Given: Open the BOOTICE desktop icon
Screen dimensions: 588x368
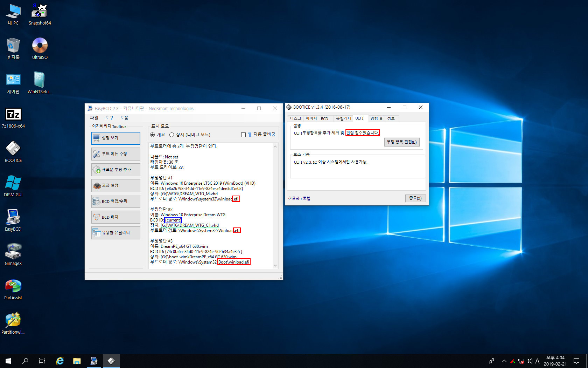Looking at the screenshot, I should click(x=13, y=152).
